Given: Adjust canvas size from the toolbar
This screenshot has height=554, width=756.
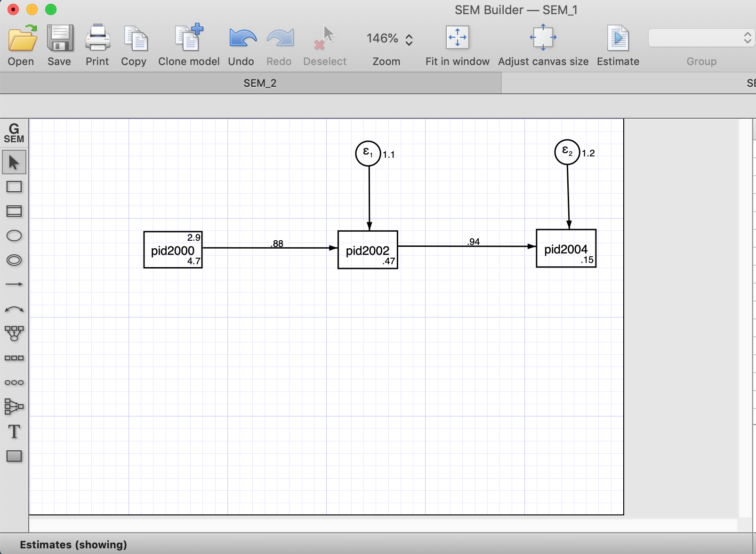Looking at the screenshot, I should [543, 37].
